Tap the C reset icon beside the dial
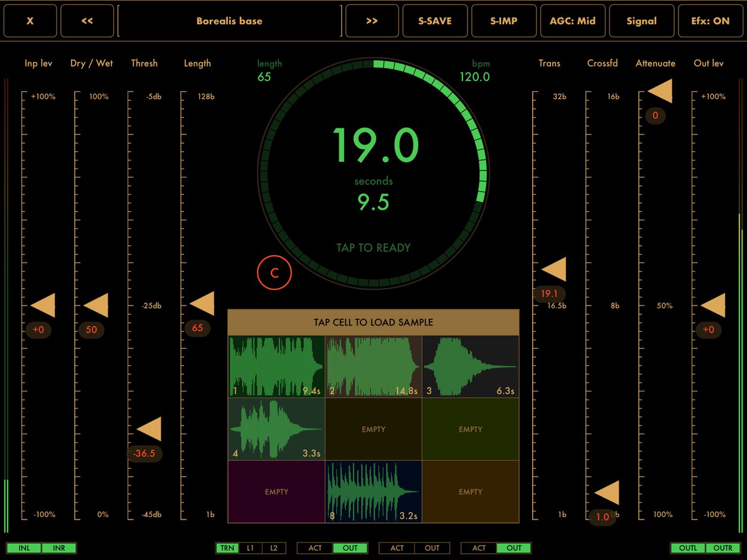This screenshot has height=560, width=747. pyautogui.click(x=274, y=272)
